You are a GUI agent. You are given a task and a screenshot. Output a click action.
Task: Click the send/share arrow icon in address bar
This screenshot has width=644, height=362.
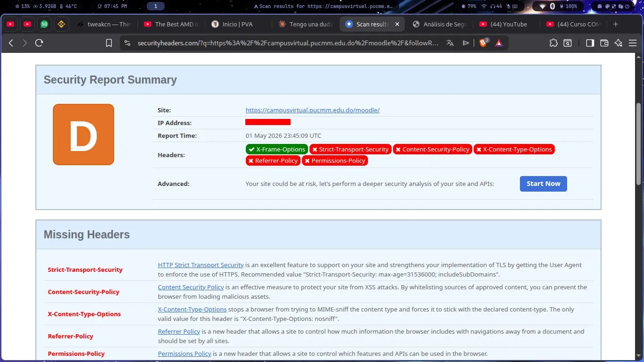click(466, 43)
